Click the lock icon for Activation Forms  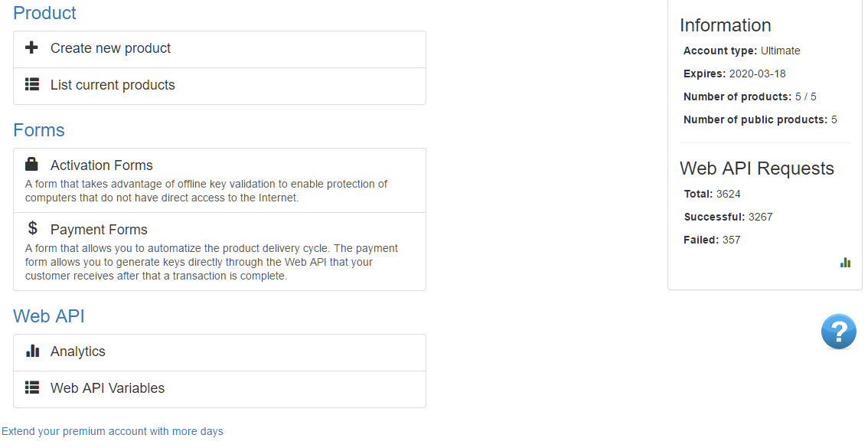pyautogui.click(x=31, y=164)
